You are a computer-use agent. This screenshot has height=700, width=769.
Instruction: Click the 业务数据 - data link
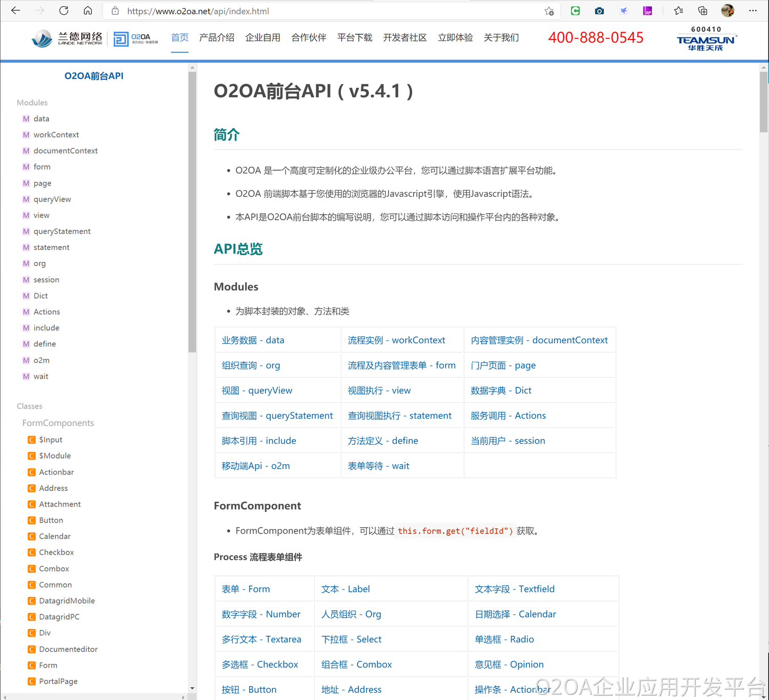point(253,340)
